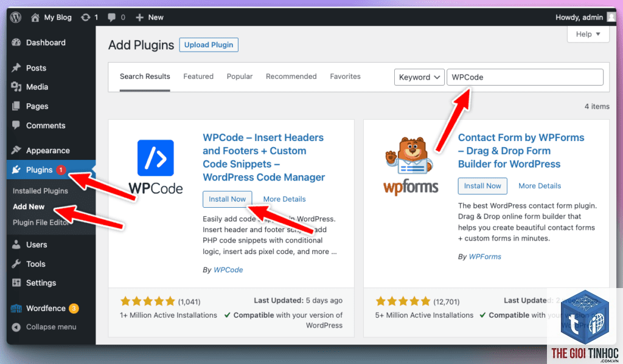
Task: Click the My Blog home icon
Action: 35,18
